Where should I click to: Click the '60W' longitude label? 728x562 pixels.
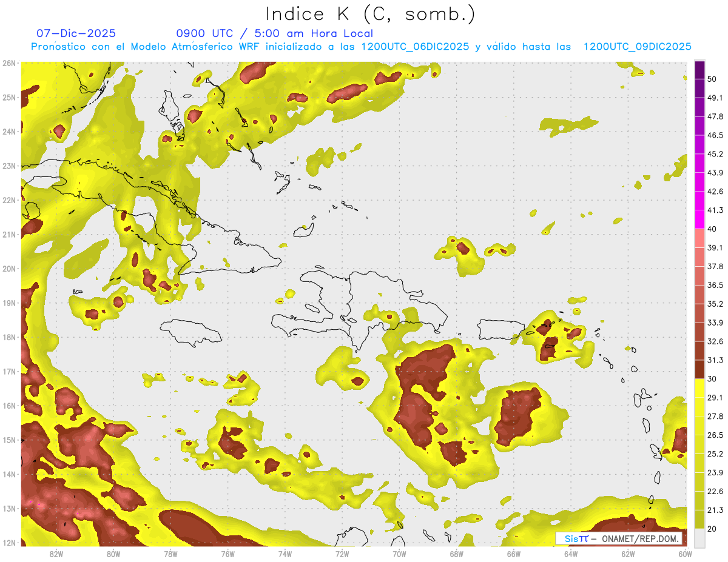click(686, 554)
